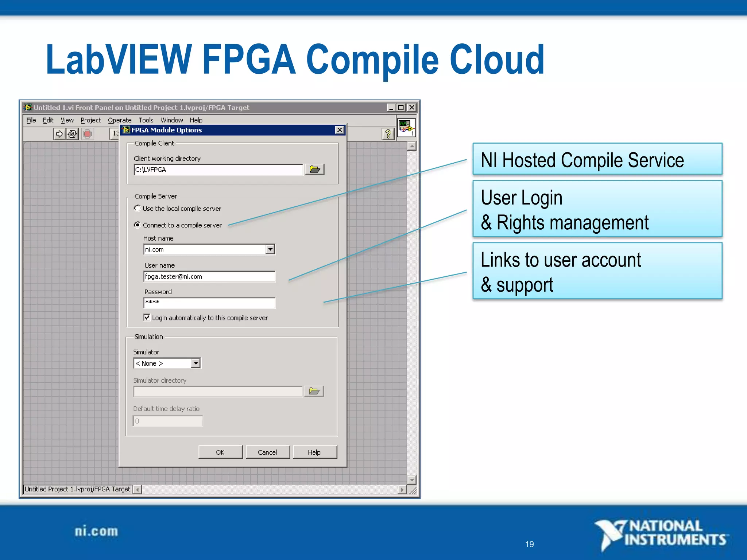Click the Run arrow toolbar icon
This screenshot has width=747, height=560.
(59, 134)
